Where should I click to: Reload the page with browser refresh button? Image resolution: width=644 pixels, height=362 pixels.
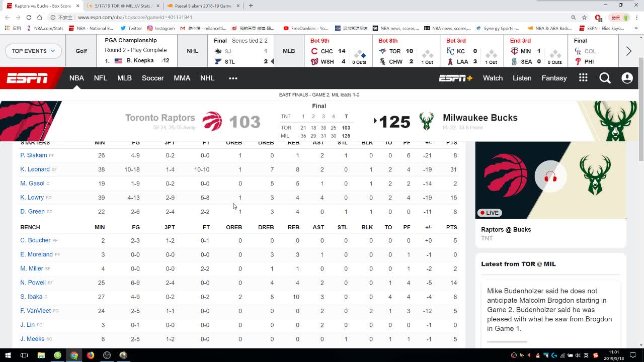(29, 17)
